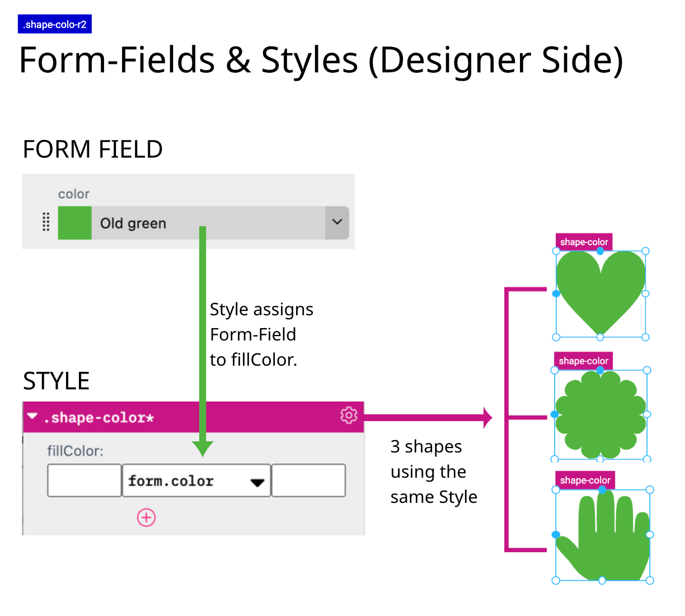Select the green hand shape
Image resolution: width=685 pixels, height=616 pixels.
tap(603, 535)
